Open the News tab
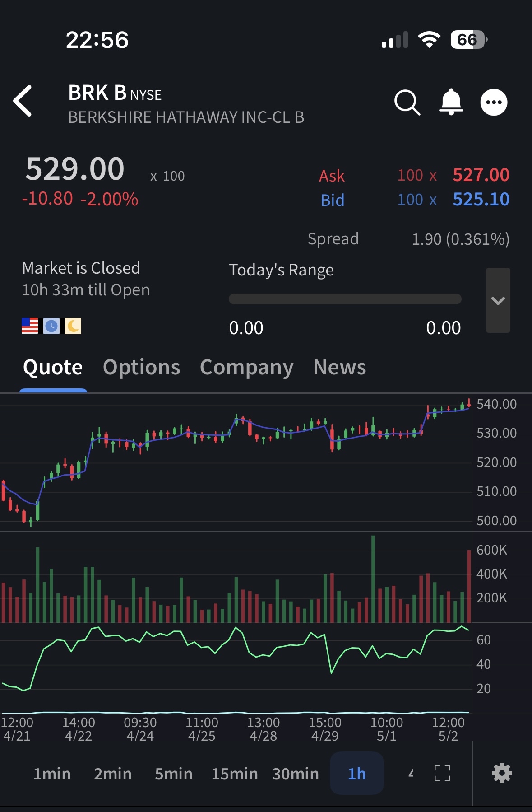The height and width of the screenshot is (812, 532). (340, 367)
